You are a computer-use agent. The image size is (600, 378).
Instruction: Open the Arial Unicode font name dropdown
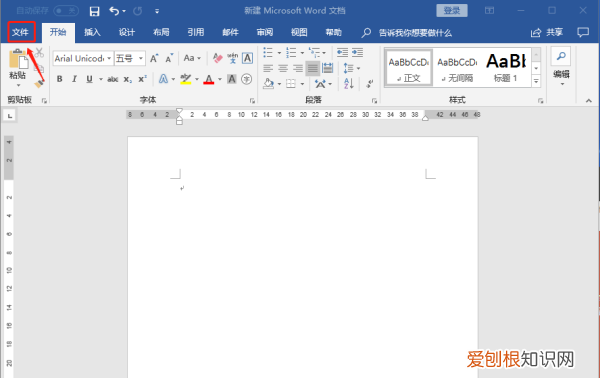tap(109, 59)
